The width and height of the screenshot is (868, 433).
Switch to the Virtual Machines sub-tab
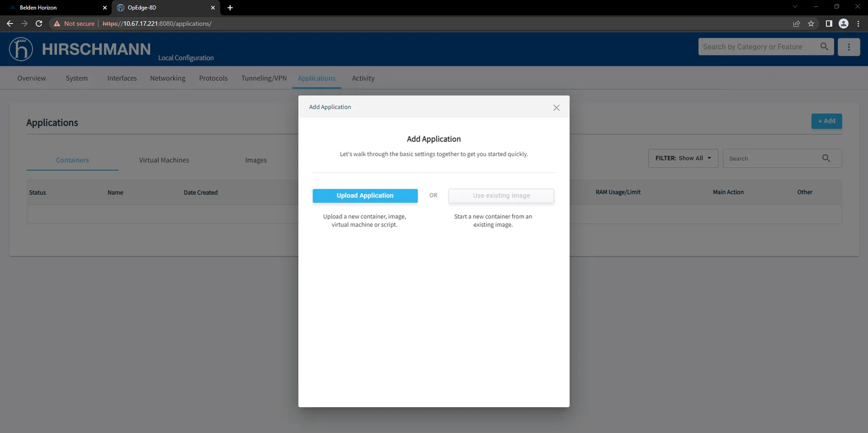point(164,160)
